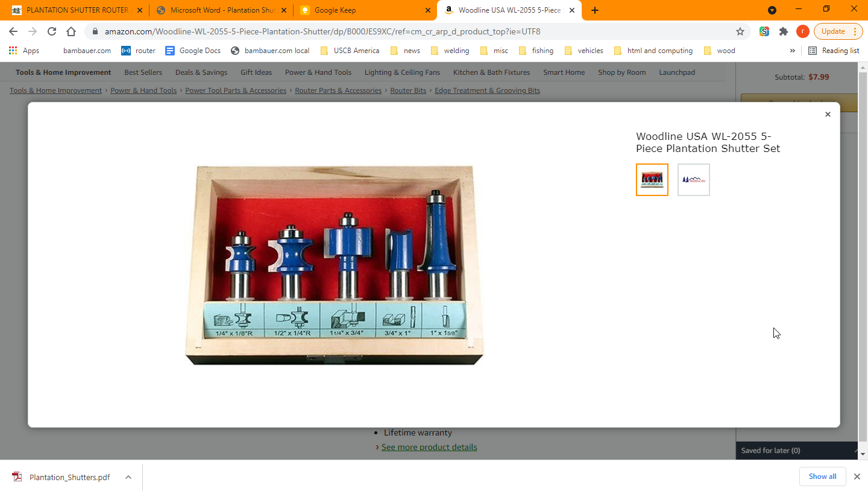Image resolution: width=868 pixels, height=494 pixels.
Task: Reload the page with the refresh icon
Action: tap(52, 31)
